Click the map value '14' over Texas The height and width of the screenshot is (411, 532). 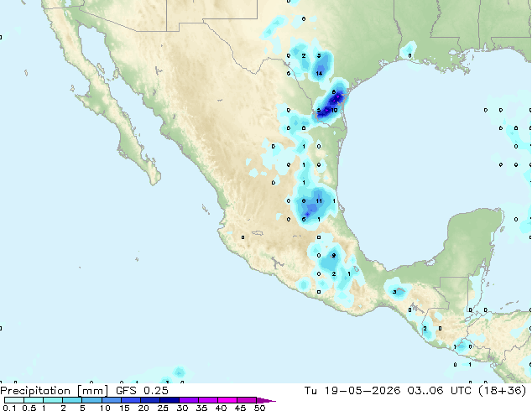point(319,74)
